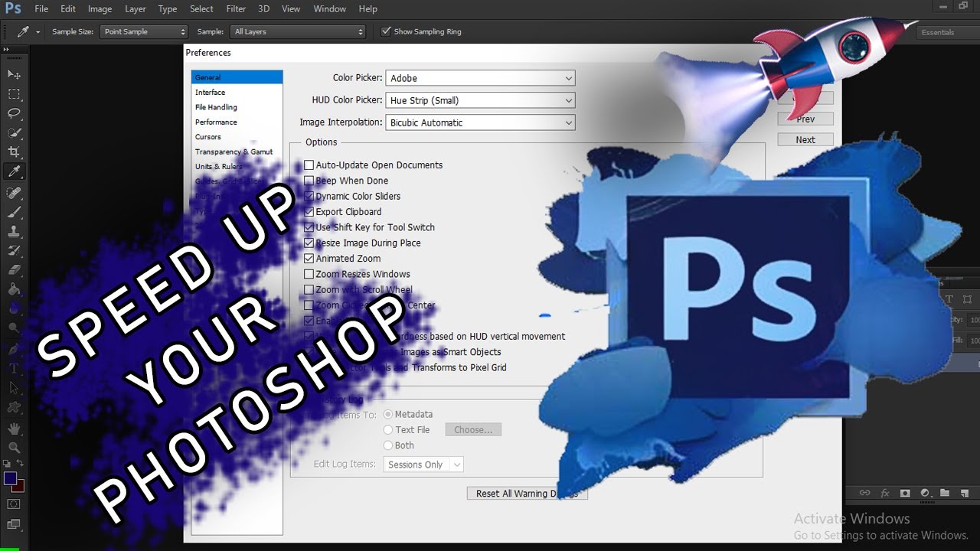Select File Handling in preferences list
The width and height of the screenshot is (980, 551).
click(x=216, y=107)
